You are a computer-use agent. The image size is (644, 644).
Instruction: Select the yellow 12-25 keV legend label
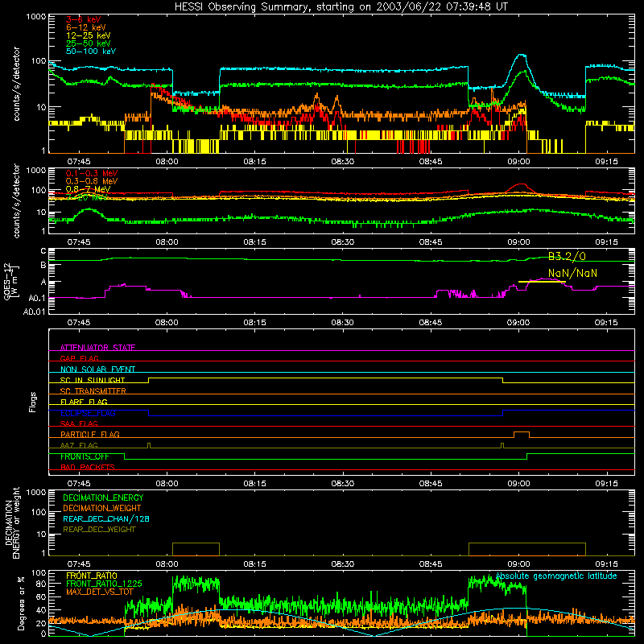coord(89,35)
